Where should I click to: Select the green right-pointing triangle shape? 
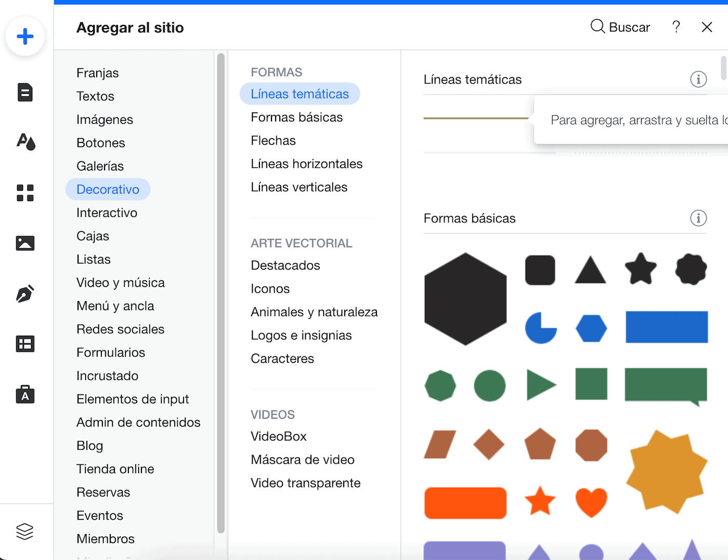coord(541,385)
